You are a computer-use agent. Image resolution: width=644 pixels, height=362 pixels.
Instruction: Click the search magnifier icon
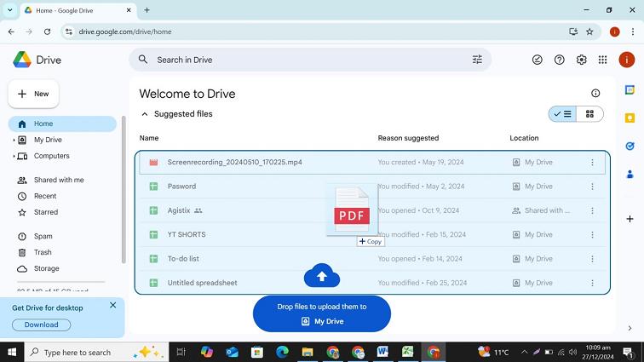(x=143, y=60)
